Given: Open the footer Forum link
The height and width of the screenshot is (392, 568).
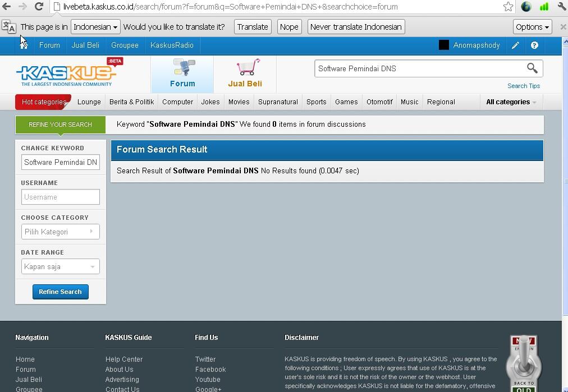Looking at the screenshot, I should (x=26, y=369).
